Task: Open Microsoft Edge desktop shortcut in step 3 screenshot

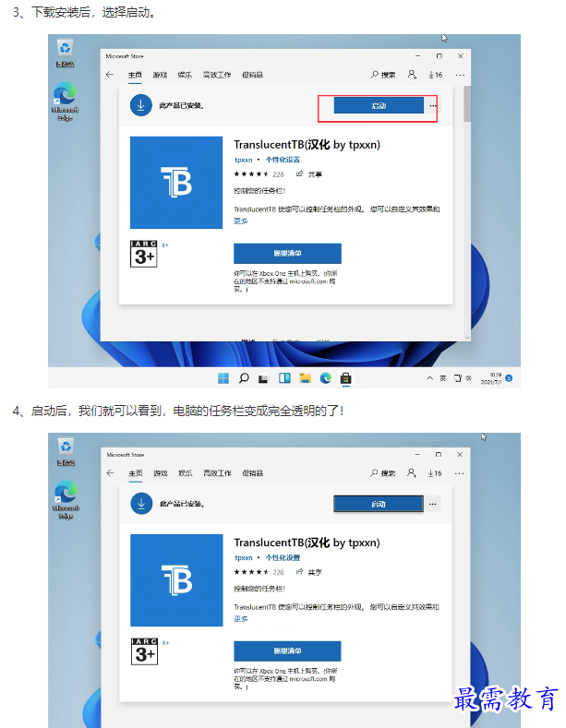Action: click(x=65, y=101)
